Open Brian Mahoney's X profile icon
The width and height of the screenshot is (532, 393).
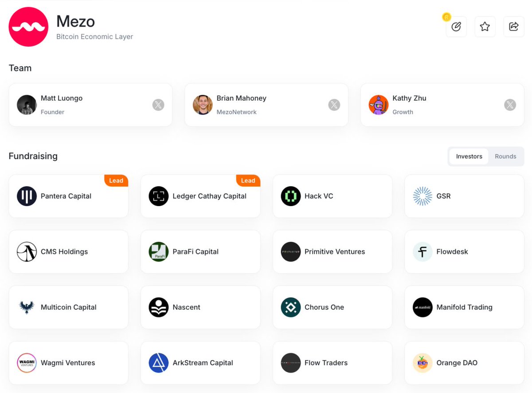(x=334, y=105)
